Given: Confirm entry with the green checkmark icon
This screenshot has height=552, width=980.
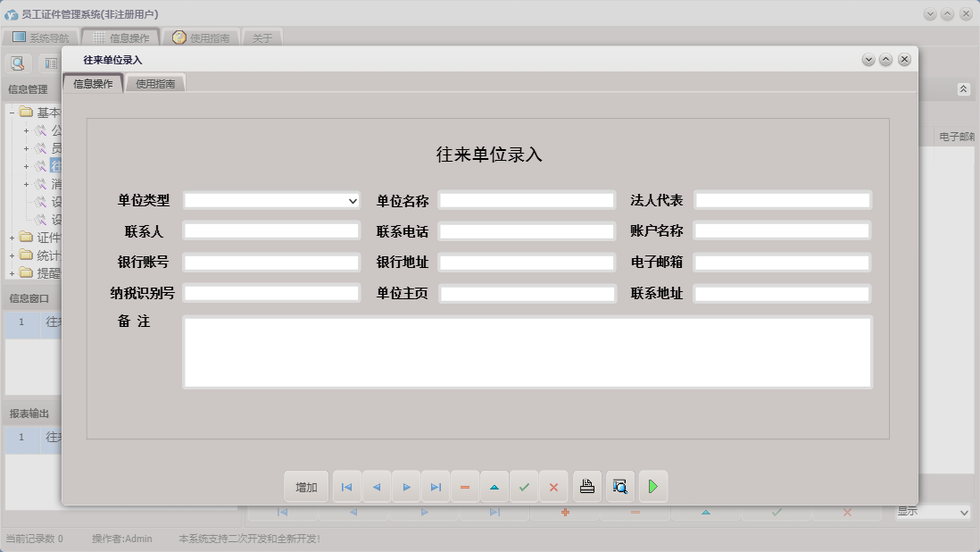Looking at the screenshot, I should [x=524, y=486].
